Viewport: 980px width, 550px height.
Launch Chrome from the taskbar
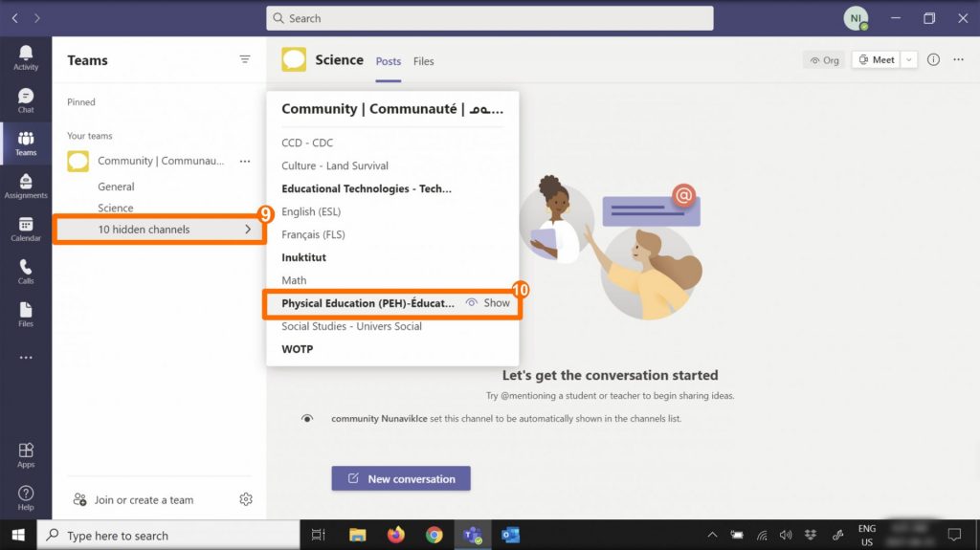click(x=434, y=535)
